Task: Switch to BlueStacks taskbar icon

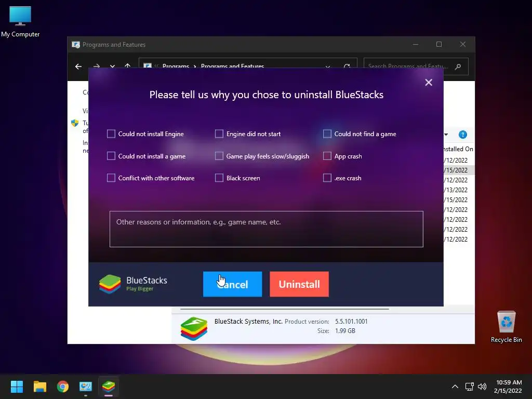Action: coord(109,387)
